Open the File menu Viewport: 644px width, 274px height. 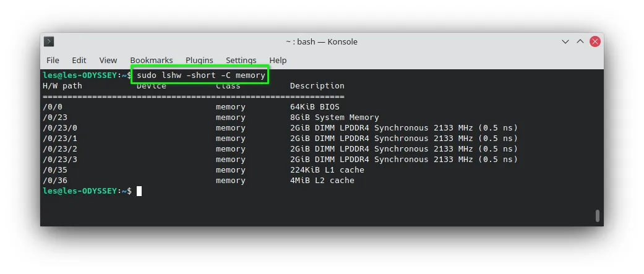[53, 61]
